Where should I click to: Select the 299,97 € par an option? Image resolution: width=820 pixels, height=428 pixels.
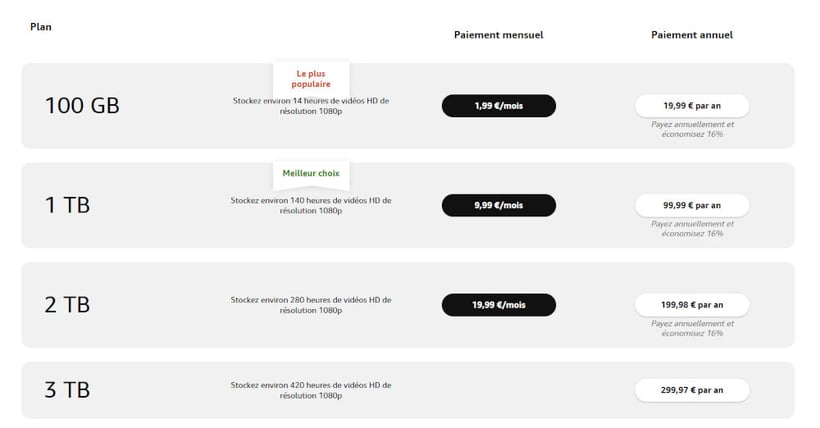click(x=691, y=389)
